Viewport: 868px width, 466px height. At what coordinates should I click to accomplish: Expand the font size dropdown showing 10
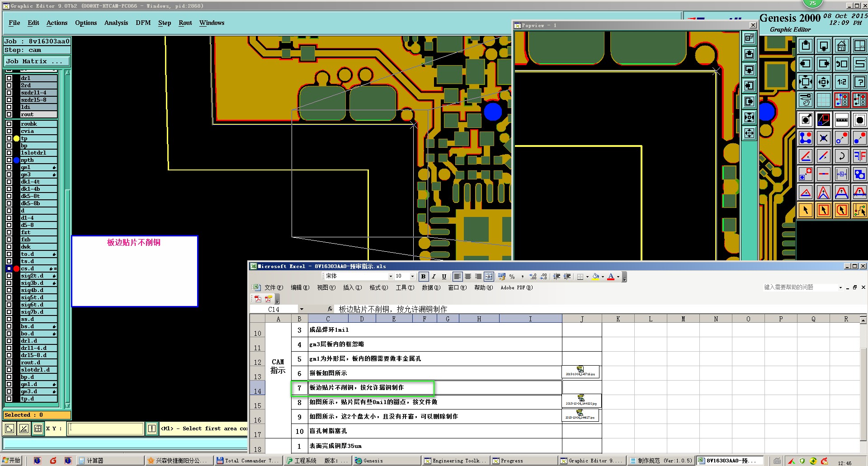412,277
